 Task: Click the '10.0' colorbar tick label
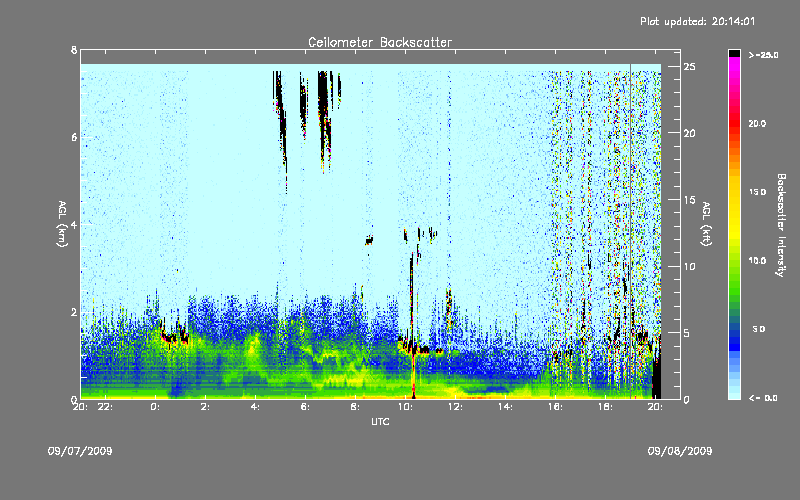point(757,261)
